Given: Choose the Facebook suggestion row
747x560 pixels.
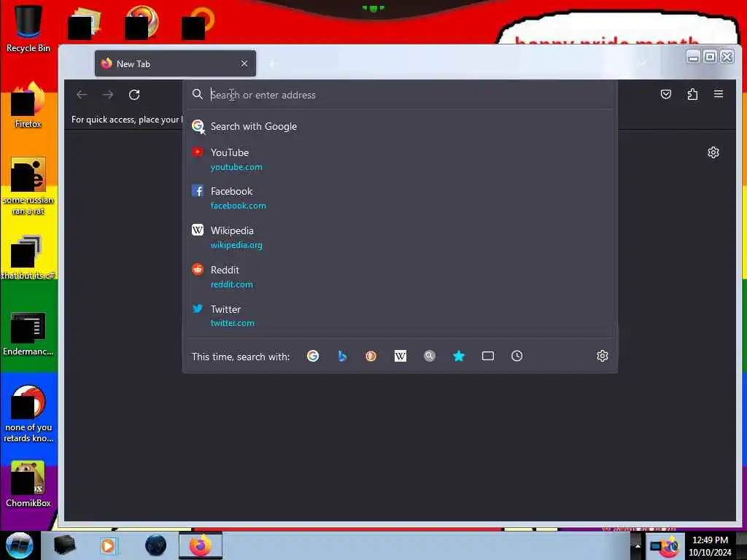Looking at the screenshot, I should pyautogui.click(x=400, y=198).
